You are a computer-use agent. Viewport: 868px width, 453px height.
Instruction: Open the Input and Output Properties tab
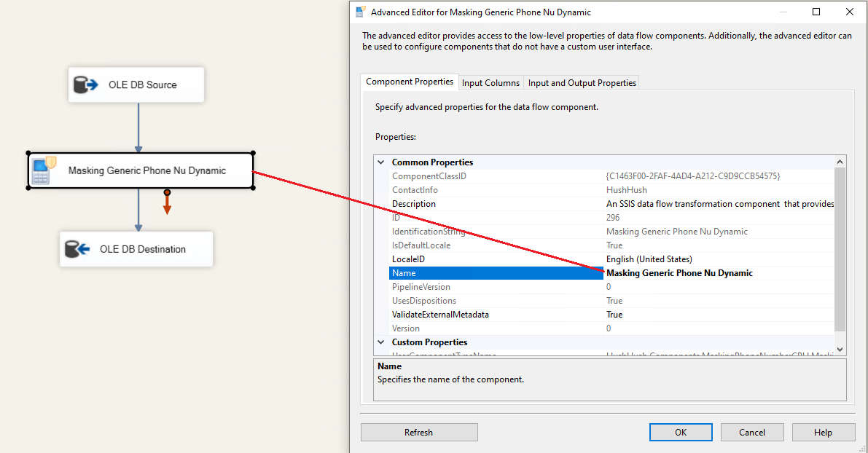(x=582, y=83)
